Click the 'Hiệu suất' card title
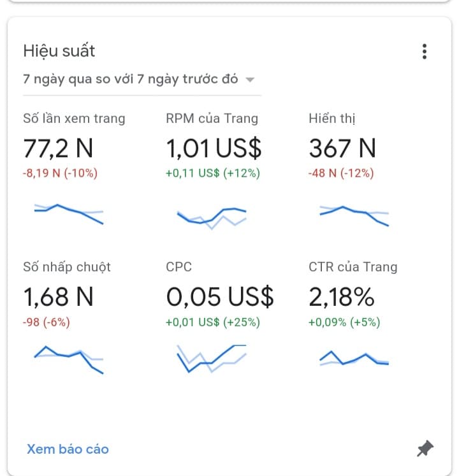This screenshot has height=476, width=459. [x=59, y=51]
